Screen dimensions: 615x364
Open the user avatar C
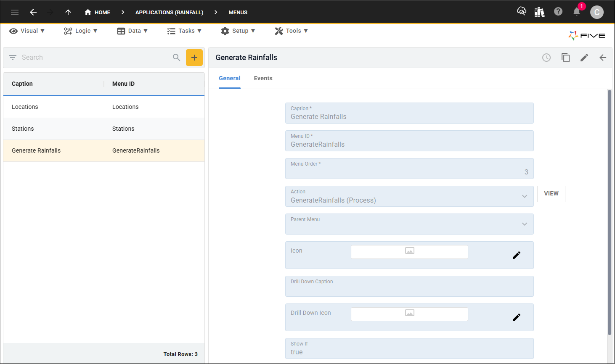coord(597,12)
